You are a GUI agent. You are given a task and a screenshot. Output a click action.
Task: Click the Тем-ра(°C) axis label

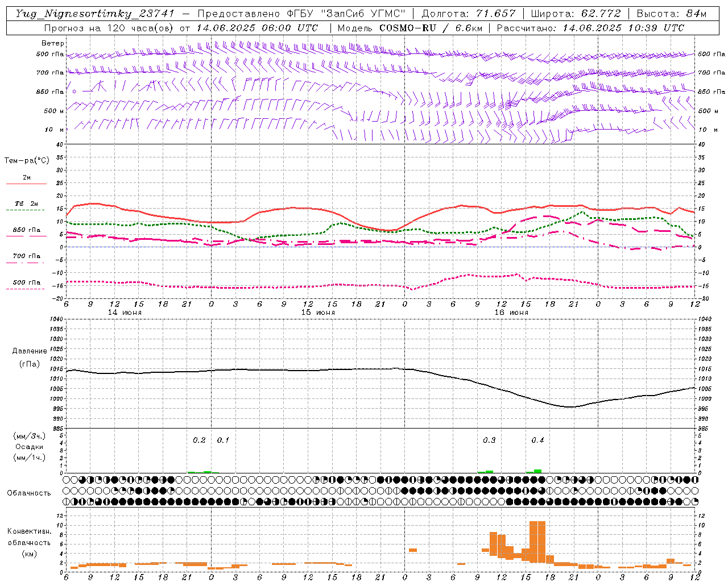(27, 161)
